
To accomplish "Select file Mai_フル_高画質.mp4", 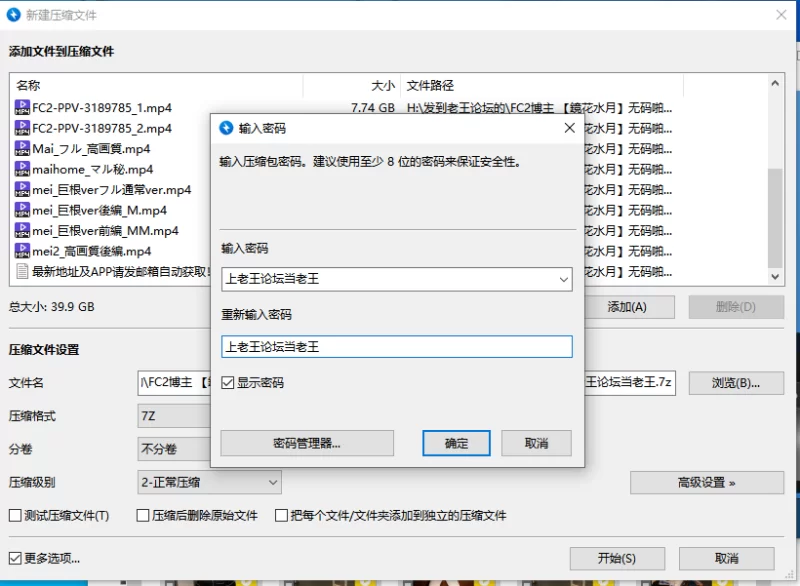I will [x=91, y=148].
